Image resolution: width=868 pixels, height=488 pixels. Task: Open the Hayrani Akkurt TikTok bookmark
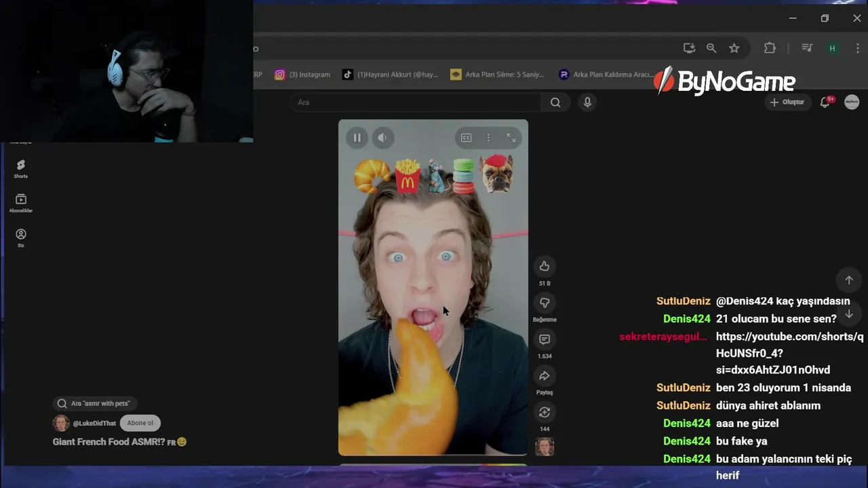coord(391,75)
